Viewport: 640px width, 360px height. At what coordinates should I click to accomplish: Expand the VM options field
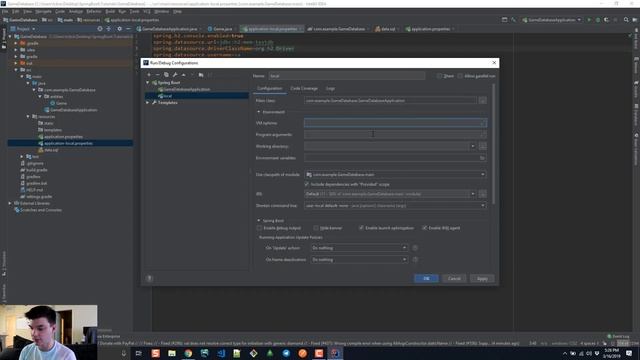tap(483, 123)
